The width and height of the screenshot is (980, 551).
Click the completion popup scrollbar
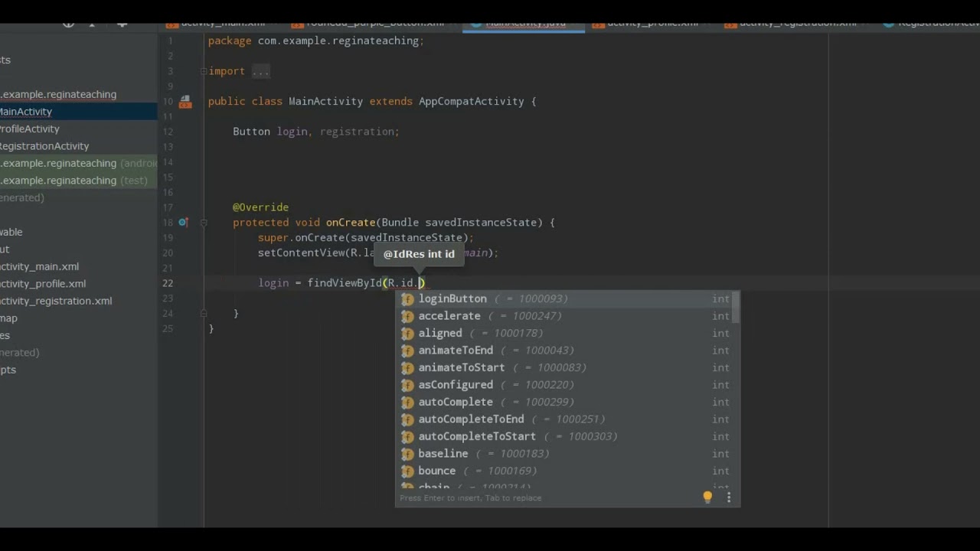[x=736, y=306]
